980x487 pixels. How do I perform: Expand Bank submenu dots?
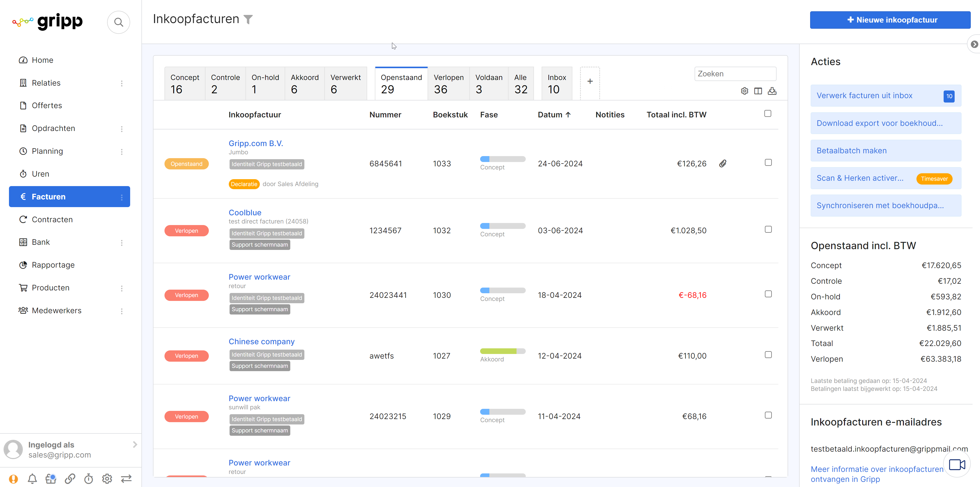click(x=122, y=243)
